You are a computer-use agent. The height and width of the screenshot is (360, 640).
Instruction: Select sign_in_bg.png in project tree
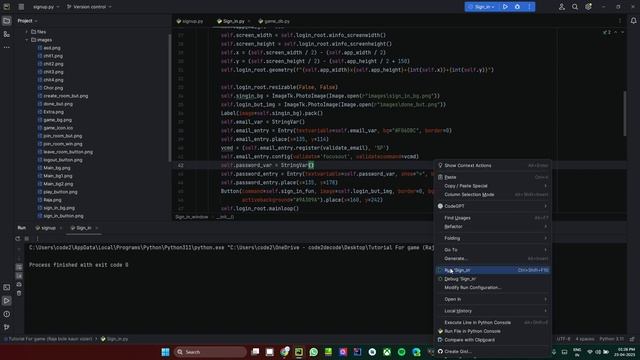pos(59,208)
